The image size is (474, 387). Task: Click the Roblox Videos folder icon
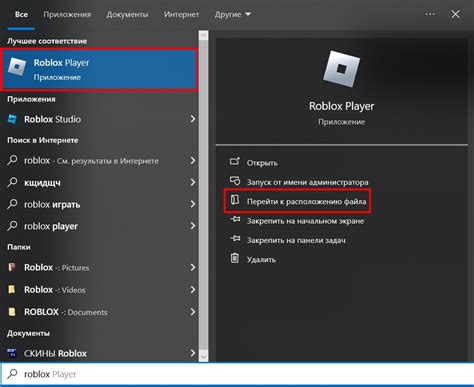(x=12, y=289)
